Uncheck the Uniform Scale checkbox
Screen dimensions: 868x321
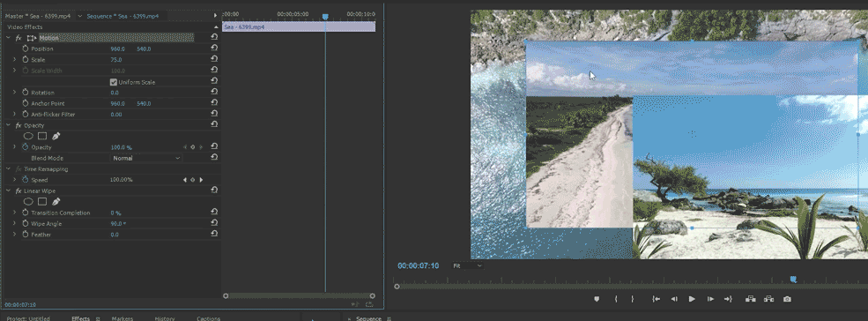coord(114,82)
